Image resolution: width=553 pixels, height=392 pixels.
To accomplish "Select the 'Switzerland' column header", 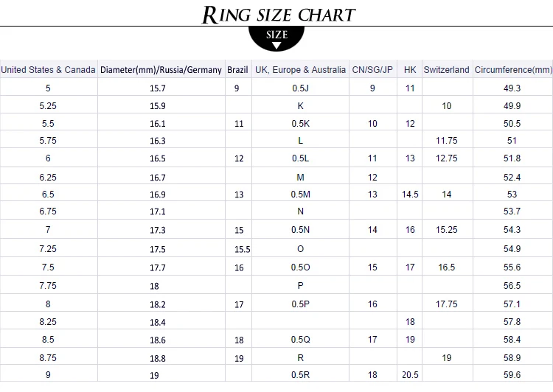I will click(447, 70).
